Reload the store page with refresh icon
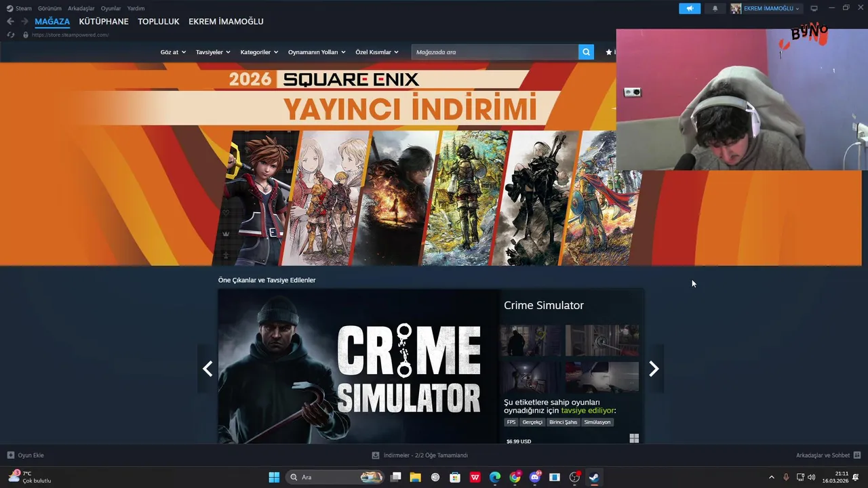 (11, 35)
